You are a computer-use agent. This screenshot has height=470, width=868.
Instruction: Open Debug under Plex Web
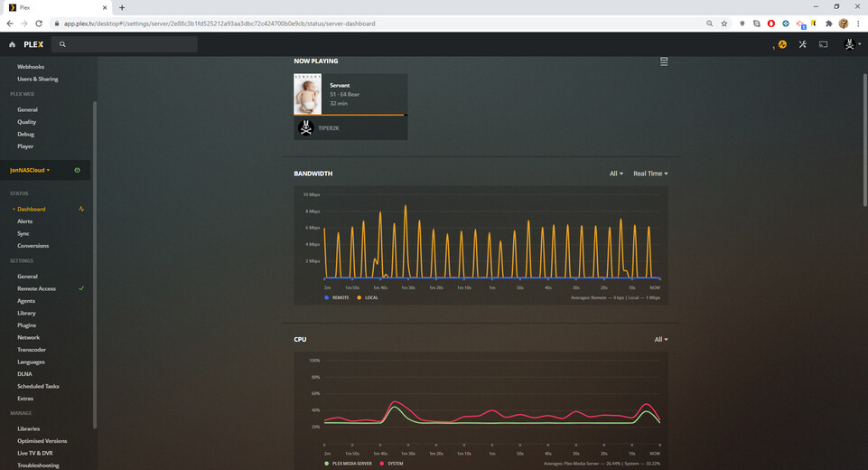point(25,134)
